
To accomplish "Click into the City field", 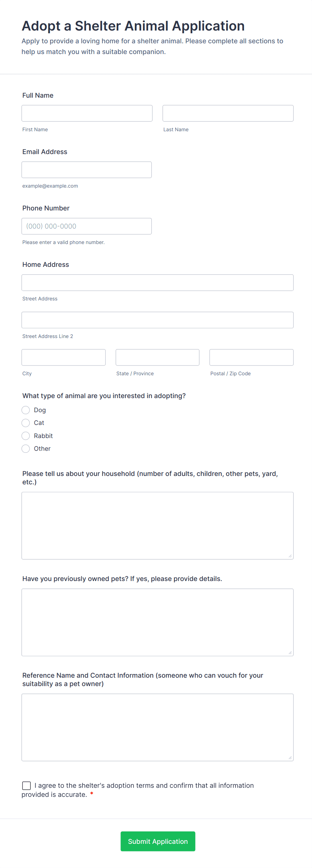I will pyautogui.click(x=63, y=357).
